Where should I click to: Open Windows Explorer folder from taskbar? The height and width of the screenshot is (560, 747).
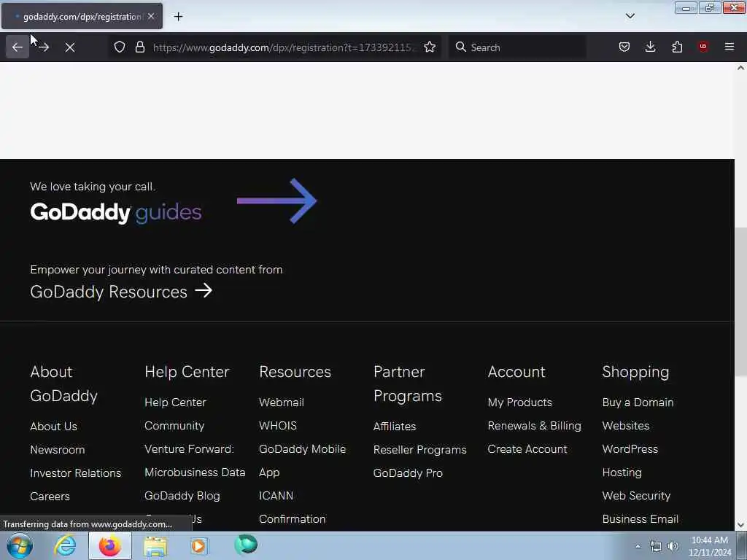[x=155, y=546]
